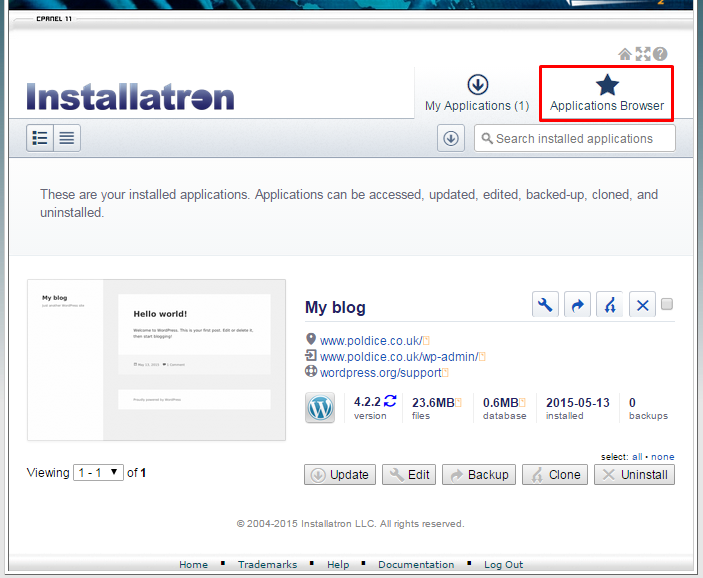Screen dimensions: 703x578
Task: Toggle fullscreen with the expand arrows icon
Action: point(642,54)
